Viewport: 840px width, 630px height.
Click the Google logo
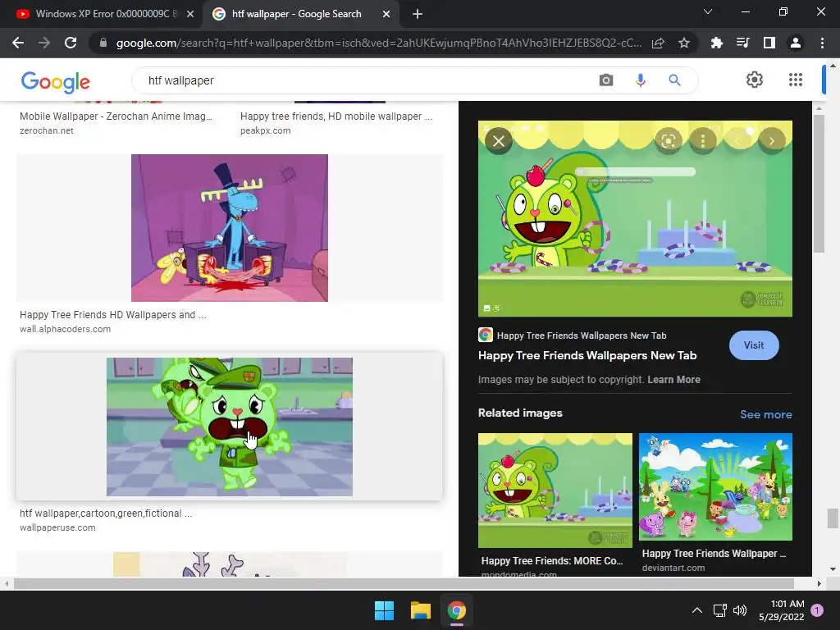point(55,82)
